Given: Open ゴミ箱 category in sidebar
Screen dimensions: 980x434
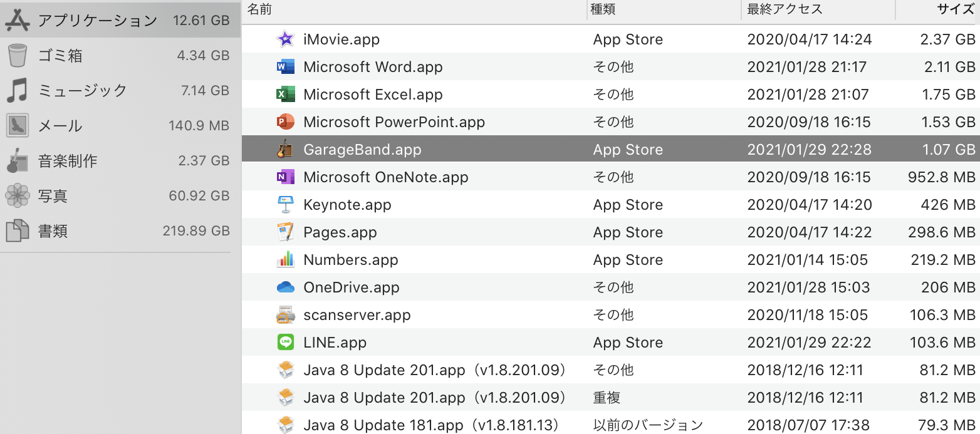Looking at the screenshot, I should tap(60, 56).
